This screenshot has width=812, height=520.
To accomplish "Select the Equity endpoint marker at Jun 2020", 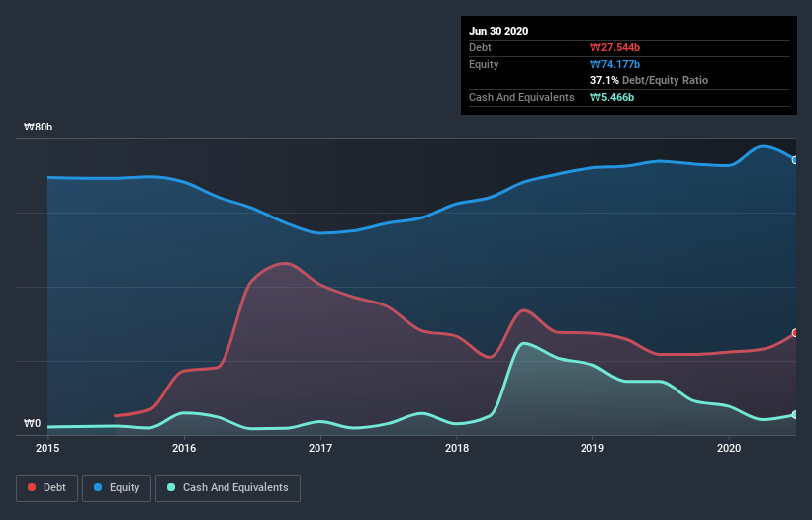I will point(795,160).
